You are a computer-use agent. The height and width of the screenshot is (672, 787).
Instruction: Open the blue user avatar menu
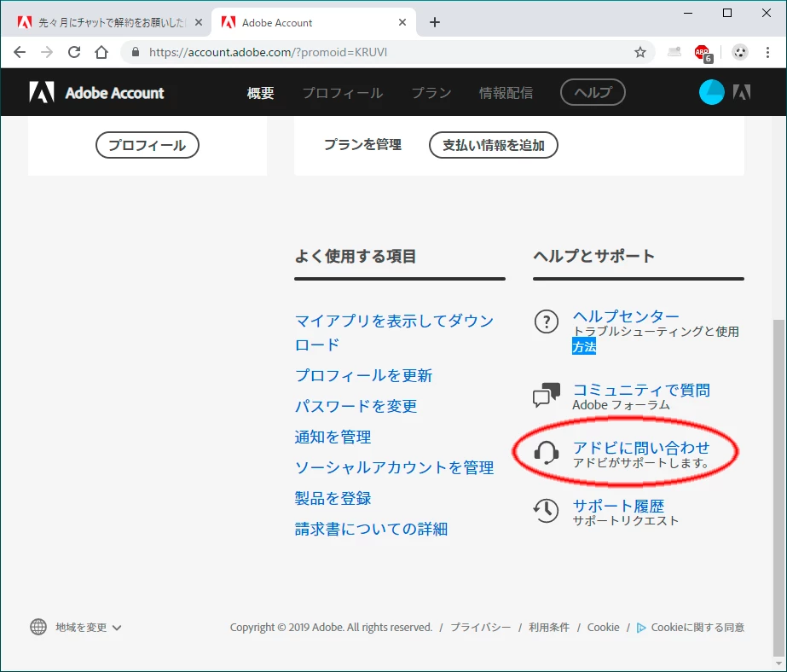711,92
